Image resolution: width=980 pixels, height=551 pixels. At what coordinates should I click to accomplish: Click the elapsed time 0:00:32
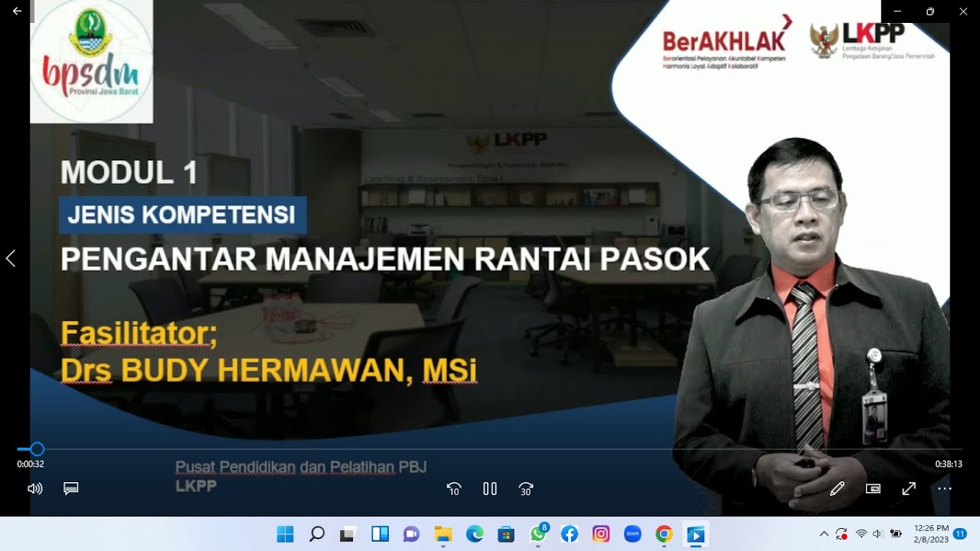(x=31, y=464)
